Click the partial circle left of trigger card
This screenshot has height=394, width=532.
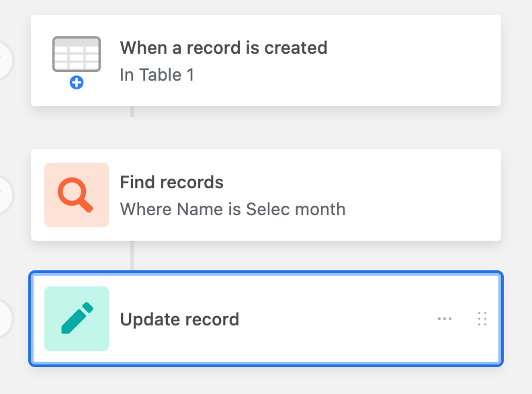[x=6, y=61]
